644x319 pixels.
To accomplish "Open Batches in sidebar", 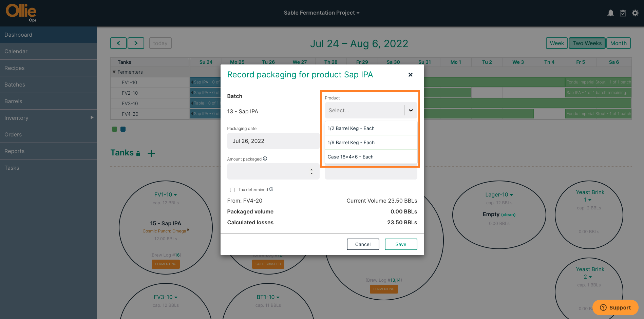I will click(x=48, y=85).
